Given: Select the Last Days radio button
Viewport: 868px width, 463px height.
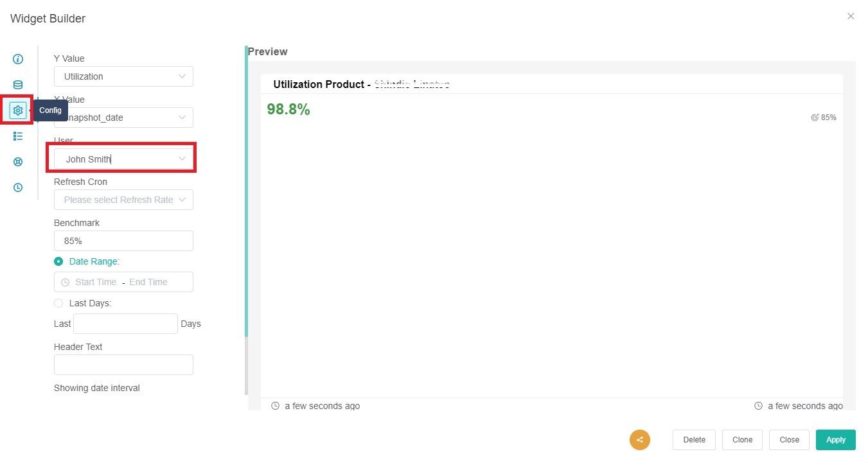Looking at the screenshot, I should pyautogui.click(x=58, y=303).
